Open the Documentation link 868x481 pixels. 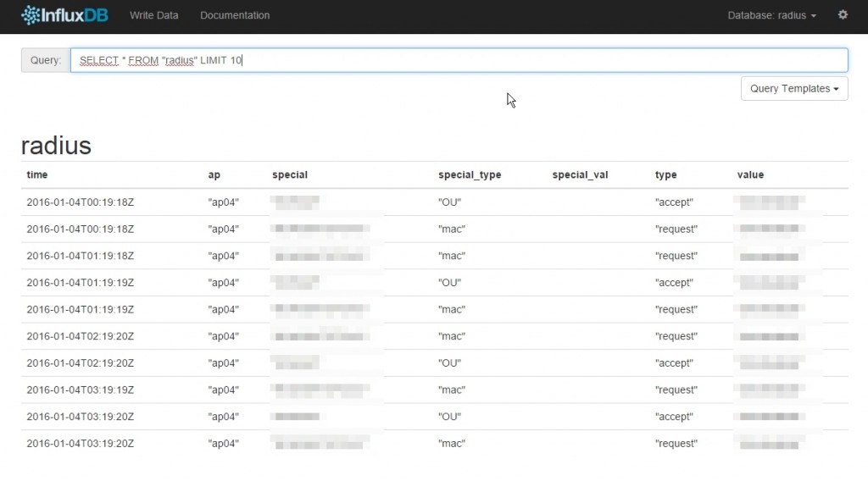pos(235,15)
